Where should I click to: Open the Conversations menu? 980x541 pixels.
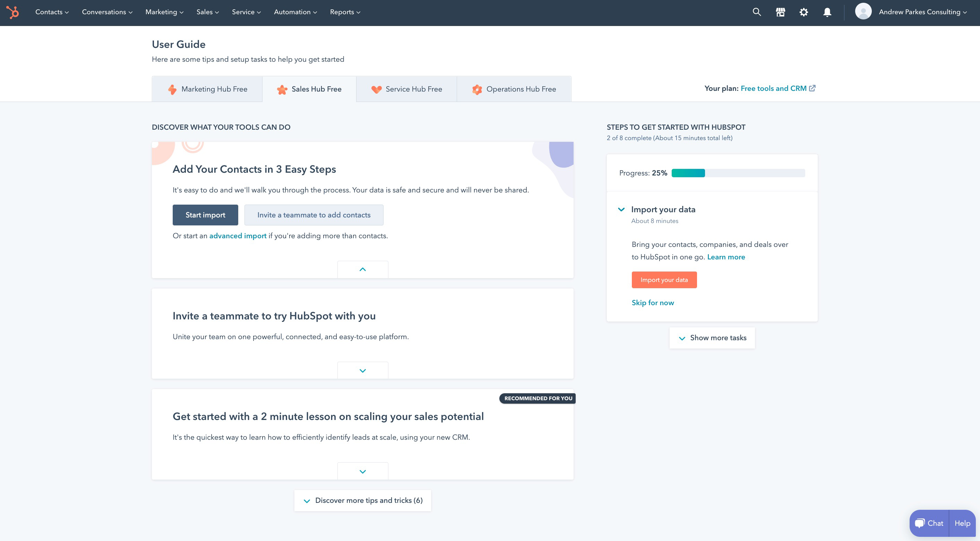[107, 12]
